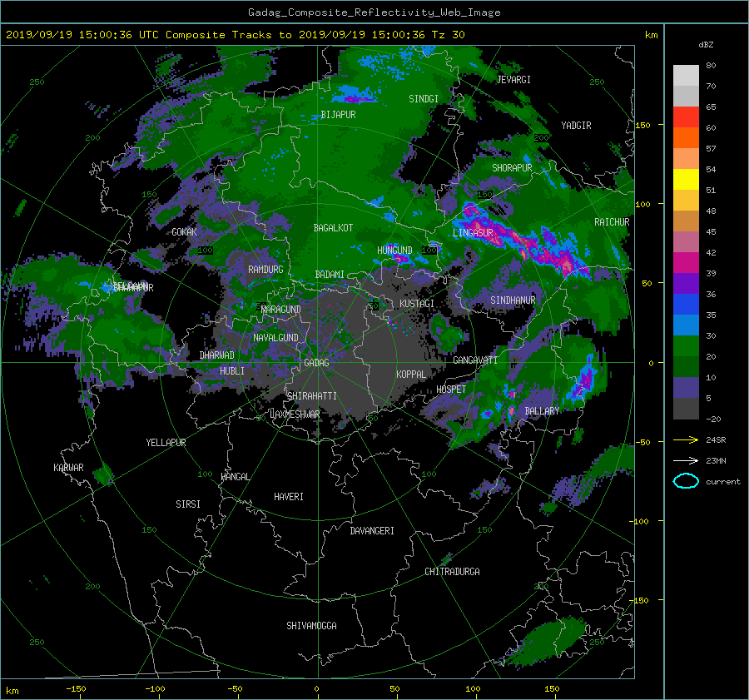Image resolution: width=749 pixels, height=700 pixels.
Task: Select the gray 5 dBZ color swatch
Action: pyautogui.click(x=686, y=409)
